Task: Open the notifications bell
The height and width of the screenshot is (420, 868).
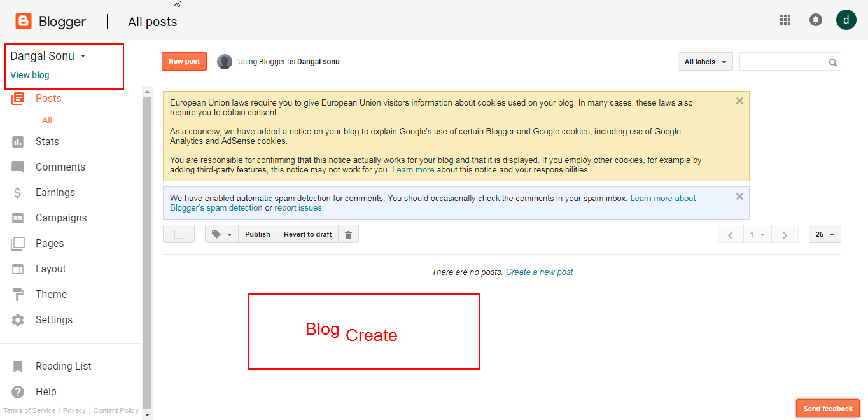Action: pyautogui.click(x=815, y=20)
